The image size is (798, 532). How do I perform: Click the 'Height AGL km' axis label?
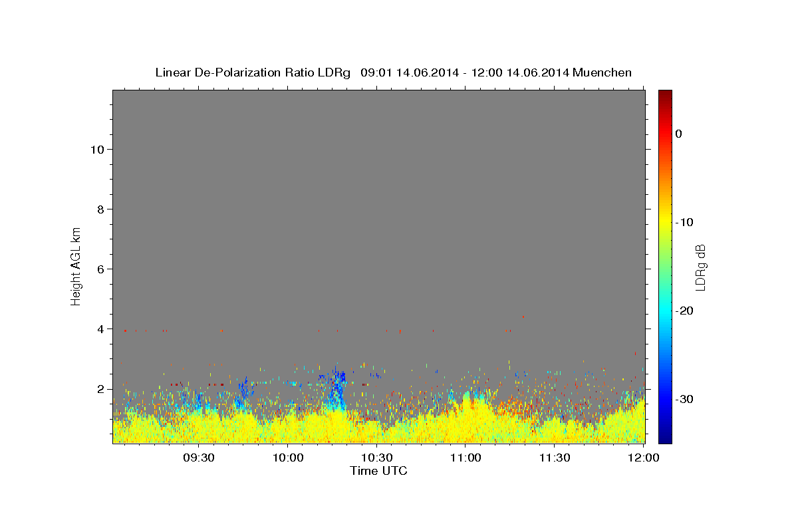[x=76, y=265]
